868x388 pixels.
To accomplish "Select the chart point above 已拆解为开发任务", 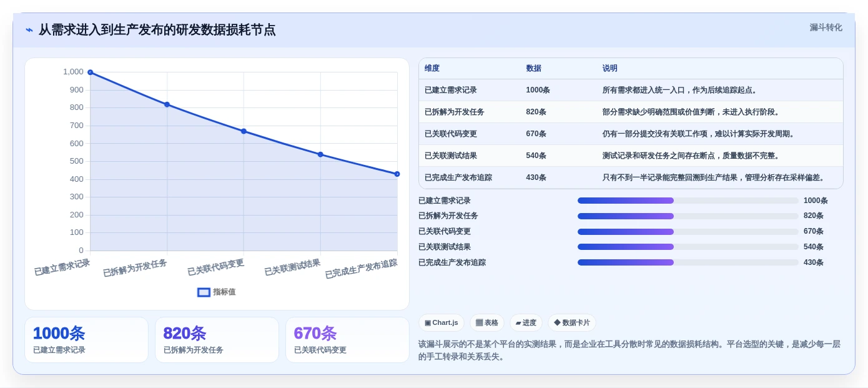I will (x=167, y=104).
